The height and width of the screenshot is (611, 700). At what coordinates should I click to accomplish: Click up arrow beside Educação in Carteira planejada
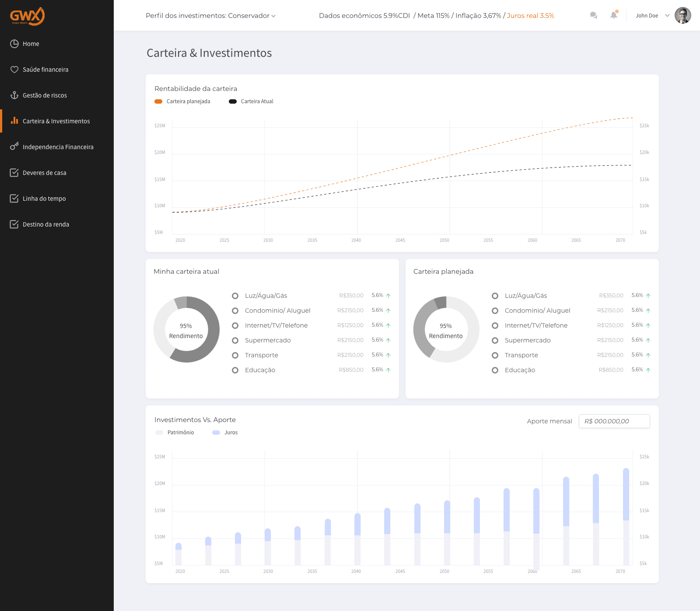(x=648, y=370)
